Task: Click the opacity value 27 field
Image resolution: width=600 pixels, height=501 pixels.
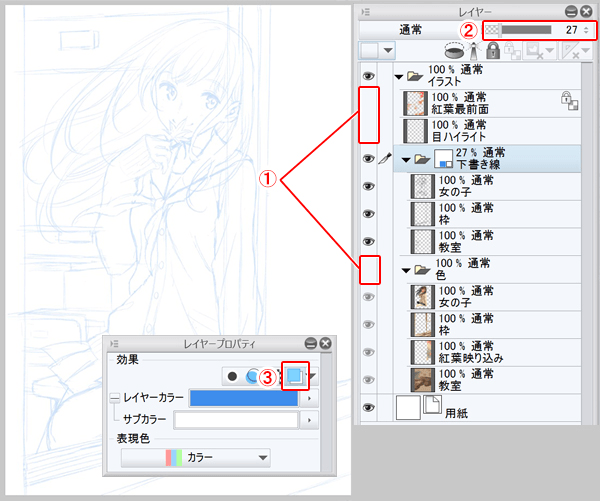Action: [x=572, y=30]
